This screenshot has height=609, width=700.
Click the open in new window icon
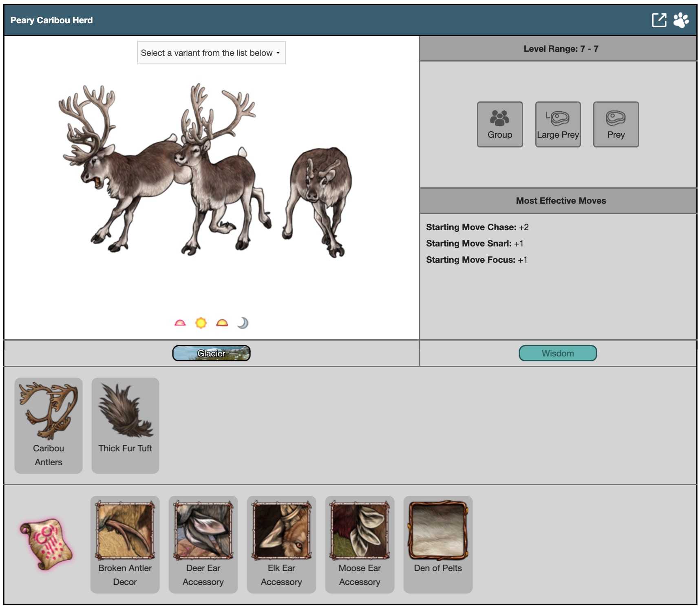pyautogui.click(x=659, y=20)
